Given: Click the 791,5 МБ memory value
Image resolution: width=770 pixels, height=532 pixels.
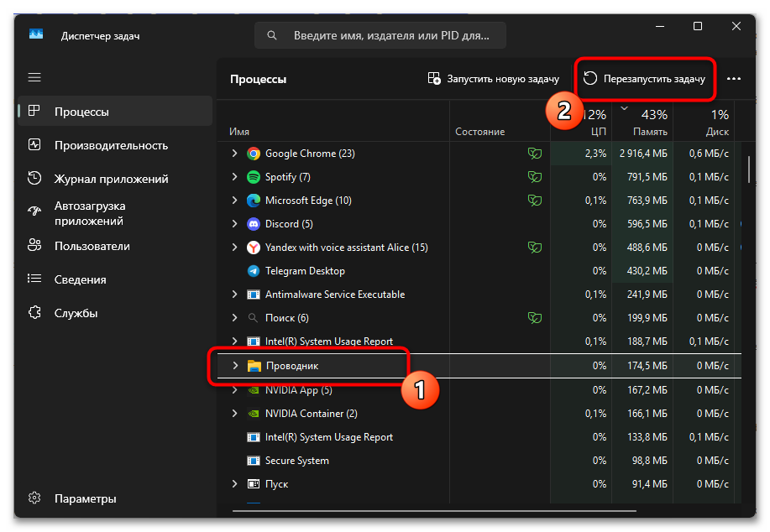Looking at the screenshot, I should point(647,177).
